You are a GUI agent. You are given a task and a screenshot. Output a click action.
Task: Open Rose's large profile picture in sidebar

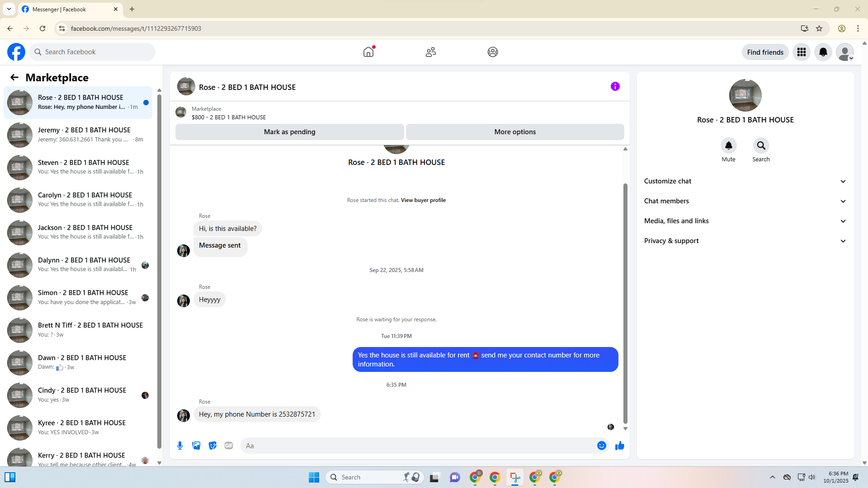pos(745,95)
